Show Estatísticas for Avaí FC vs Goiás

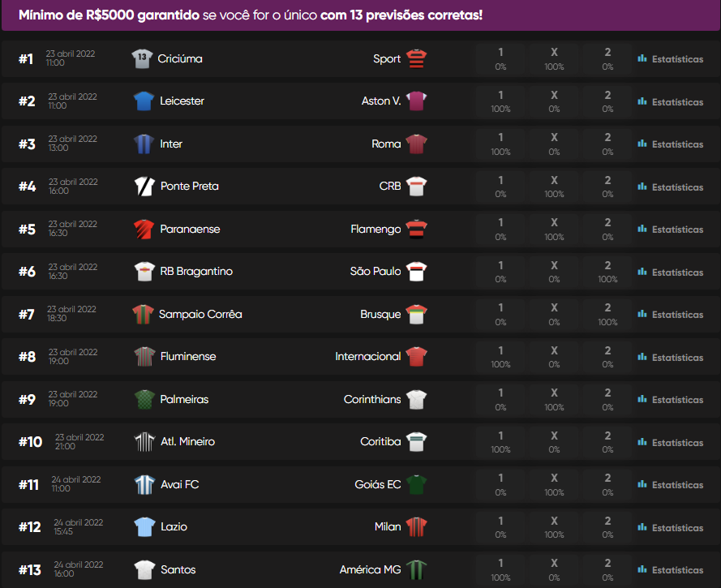671,485
